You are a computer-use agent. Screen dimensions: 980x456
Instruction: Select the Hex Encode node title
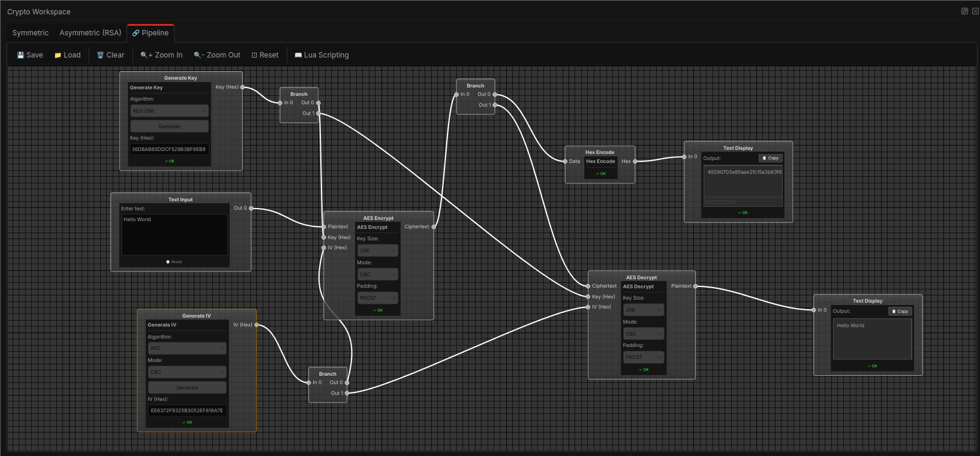point(600,152)
